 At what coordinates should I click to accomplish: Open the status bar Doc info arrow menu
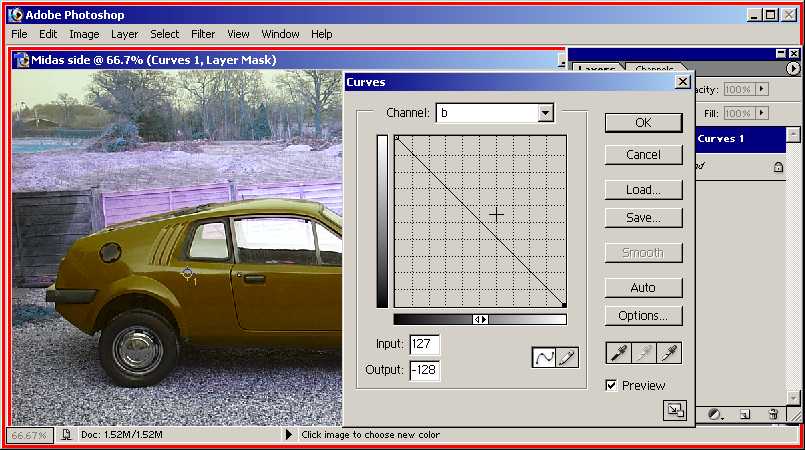(x=290, y=435)
